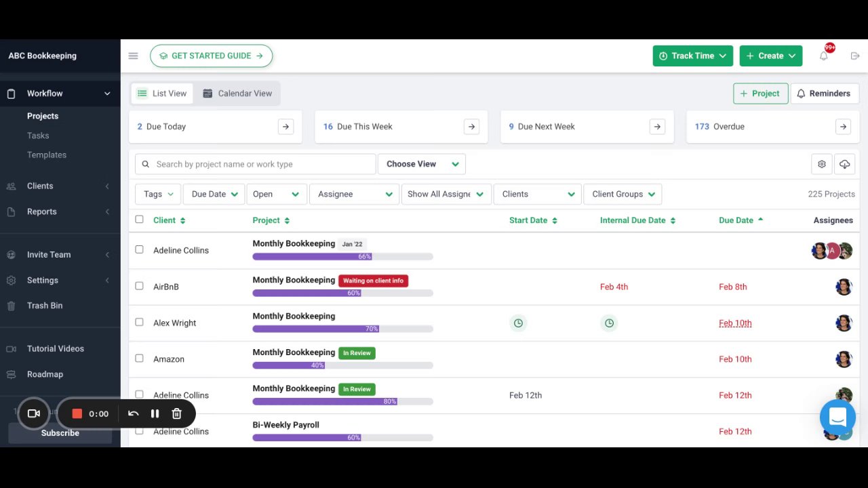Click the Subscribe button
This screenshot has width=868, height=488.
click(60, 433)
